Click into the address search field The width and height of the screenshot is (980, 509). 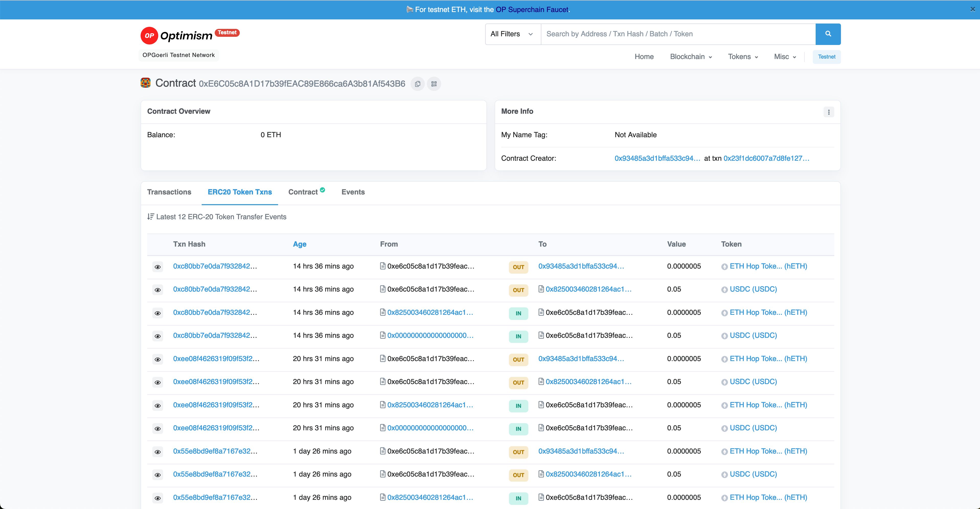(x=678, y=34)
